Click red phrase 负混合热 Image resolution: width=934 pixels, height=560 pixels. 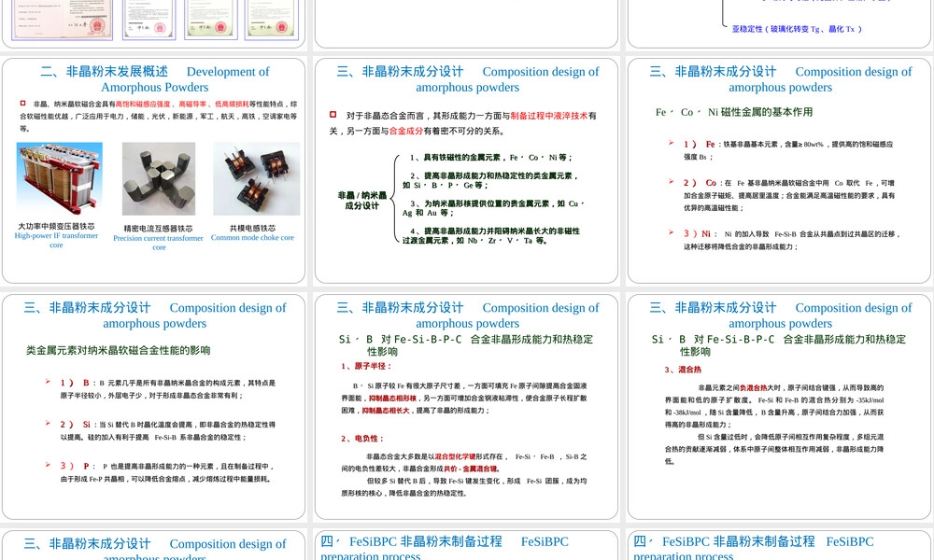[x=754, y=388]
